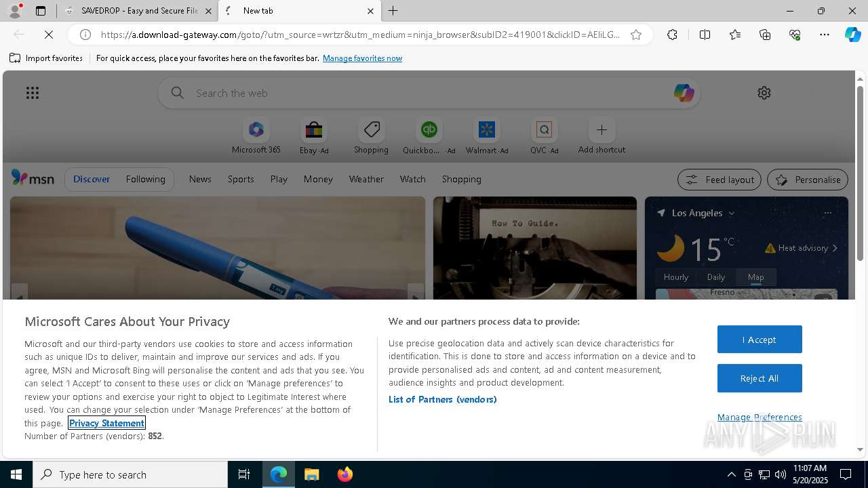The width and height of the screenshot is (868, 488).
Task: Click the MSN logo
Action: (33, 178)
